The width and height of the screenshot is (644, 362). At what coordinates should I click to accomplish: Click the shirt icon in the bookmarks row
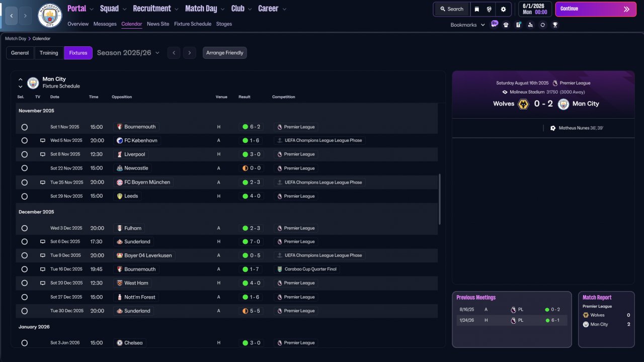tap(506, 25)
